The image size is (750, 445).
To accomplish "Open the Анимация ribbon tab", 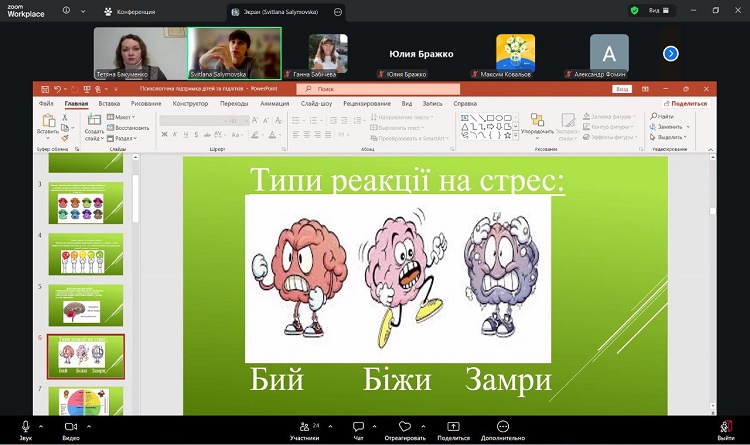I will pos(274,103).
